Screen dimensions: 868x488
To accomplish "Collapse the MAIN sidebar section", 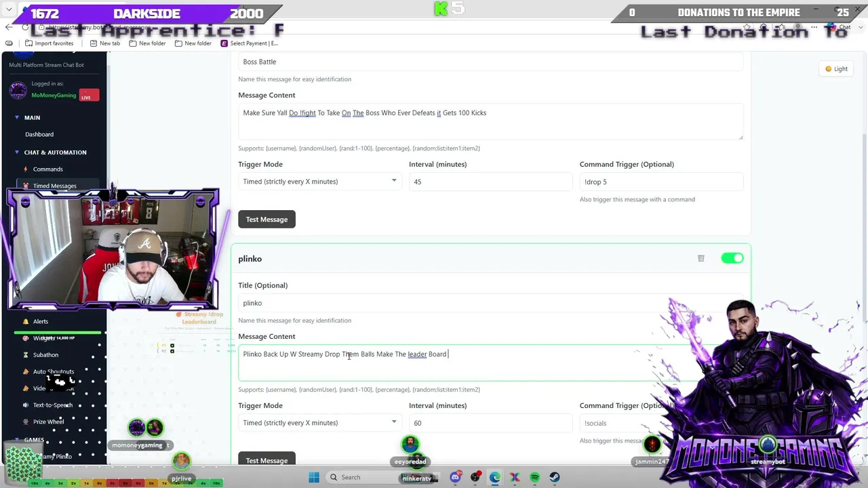I will pos(32,117).
